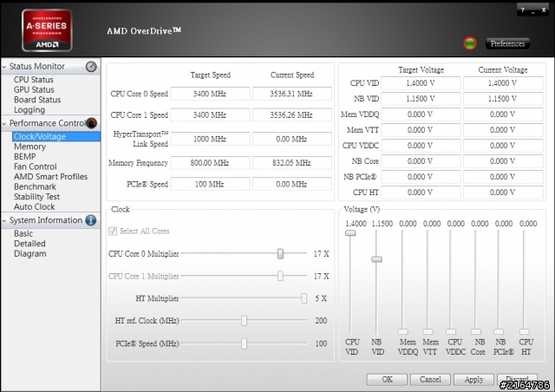Click the HT Multiplier slider handle

[304, 298]
